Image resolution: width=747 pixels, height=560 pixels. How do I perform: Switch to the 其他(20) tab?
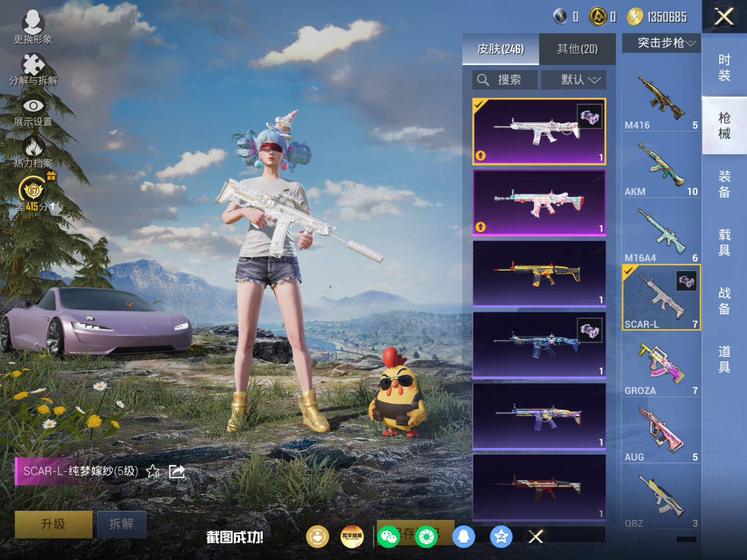[x=577, y=49]
